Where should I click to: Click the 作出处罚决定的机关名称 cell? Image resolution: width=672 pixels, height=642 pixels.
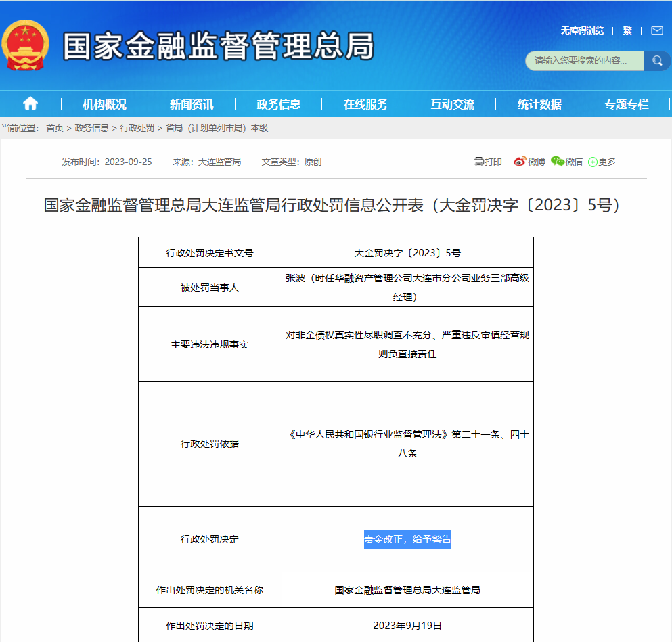pos(210,590)
